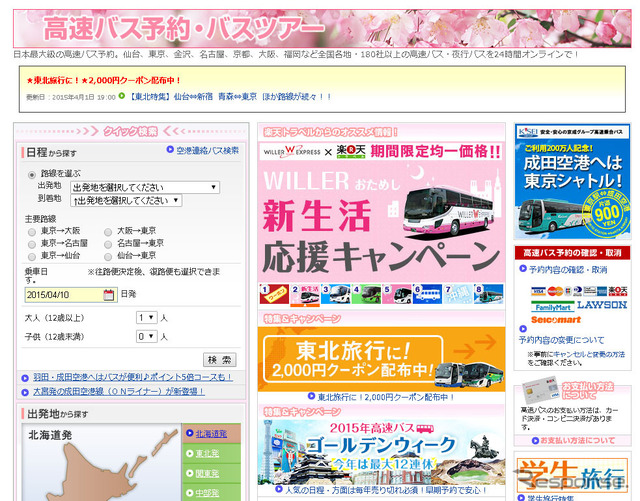Open 予約内容の確認・取消 link
This screenshot has width=640, height=501.
point(568,269)
